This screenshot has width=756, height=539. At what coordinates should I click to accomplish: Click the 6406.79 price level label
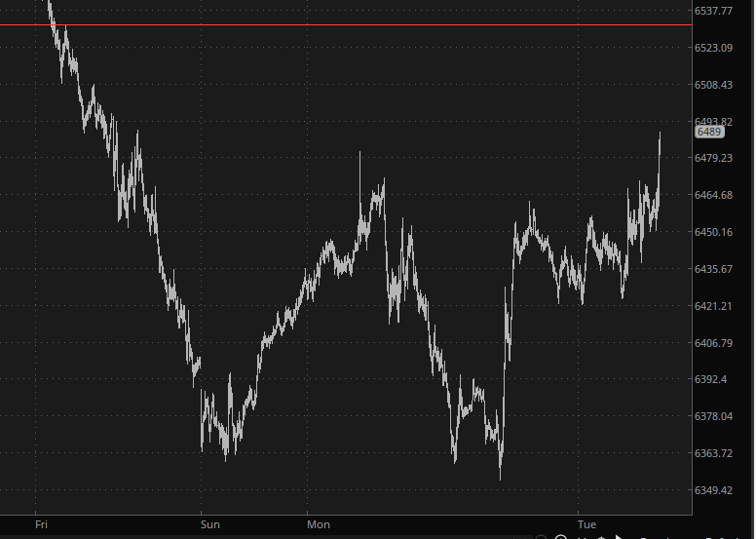(713, 343)
